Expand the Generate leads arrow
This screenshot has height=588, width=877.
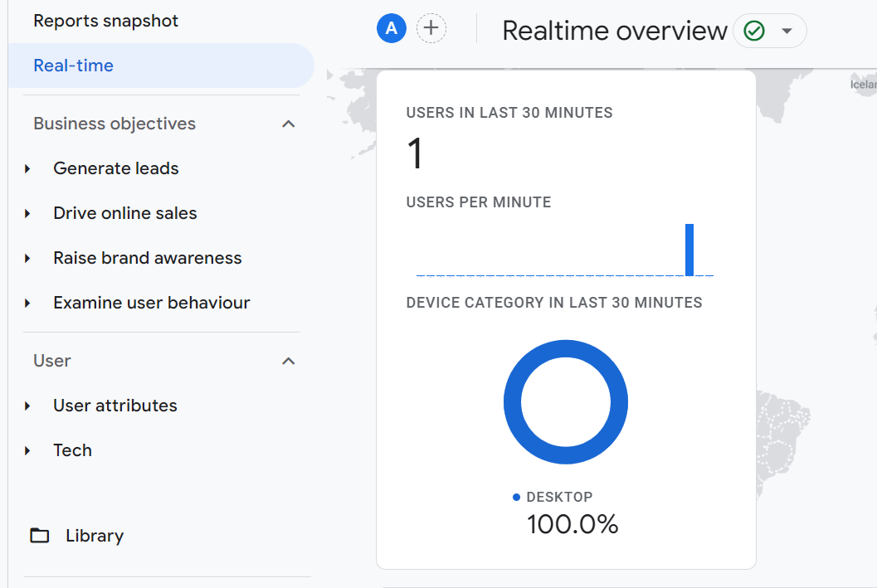(x=28, y=169)
